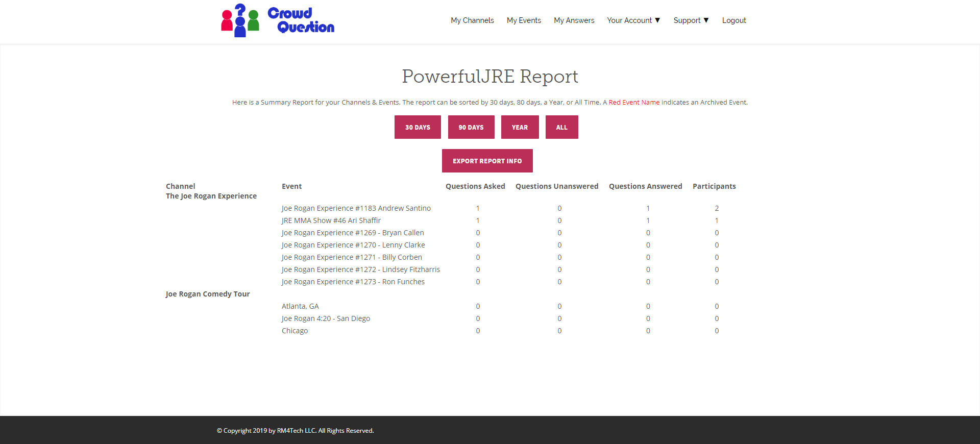Select event #1269 - Bryan Callen

(353, 233)
